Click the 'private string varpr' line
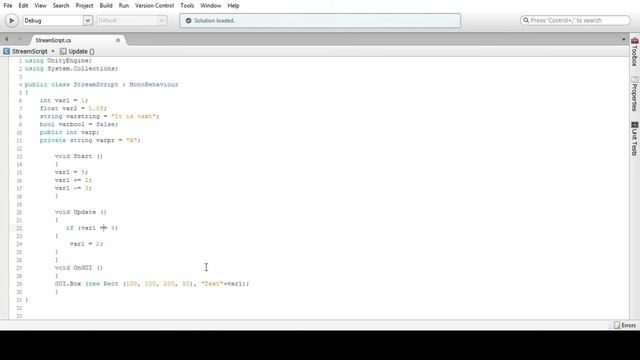The width and height of the screenshot is (640, 360). 90,140
